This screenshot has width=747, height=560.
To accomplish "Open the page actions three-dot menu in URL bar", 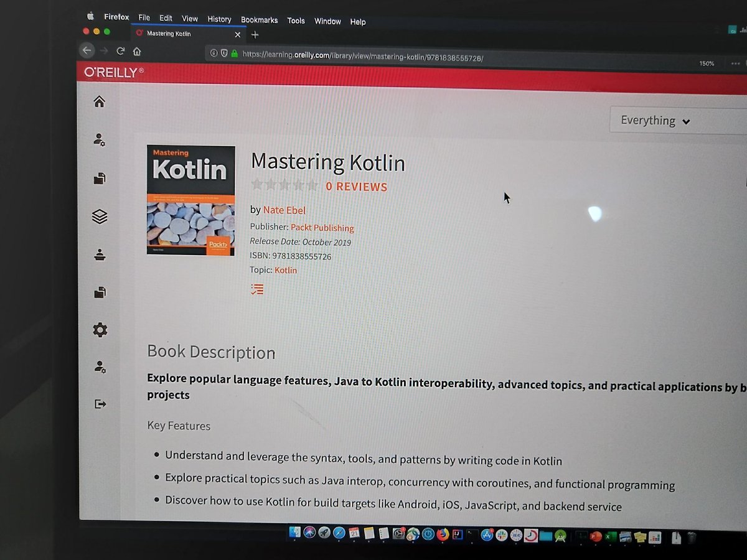I will 735,63.
